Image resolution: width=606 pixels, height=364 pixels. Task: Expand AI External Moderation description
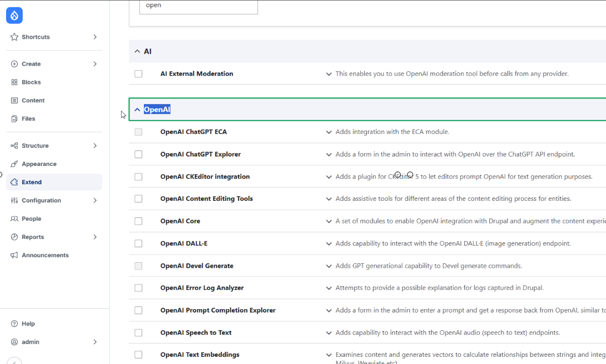[329, 74]
